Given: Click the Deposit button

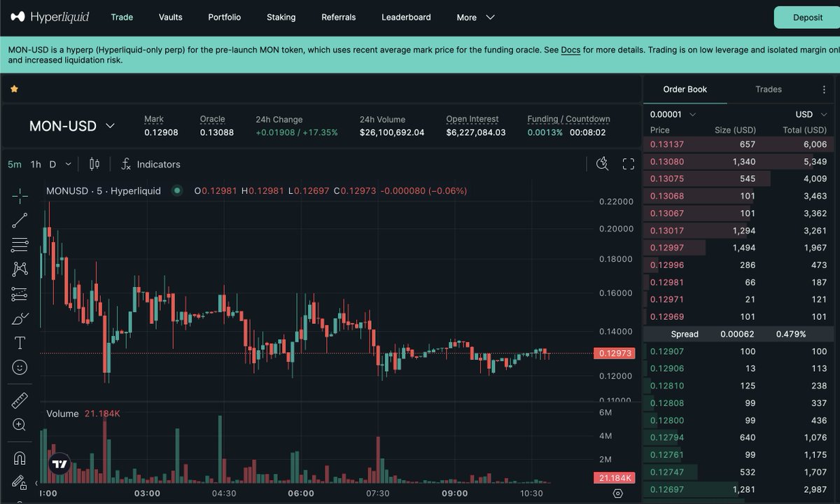Looking at the screenshot, I should (808, 17).
